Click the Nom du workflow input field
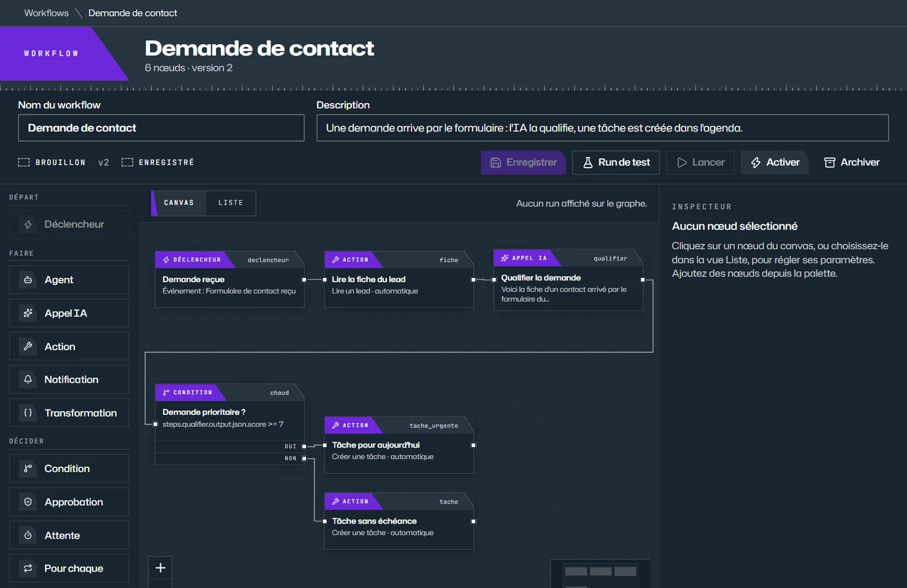This screenshot has width=907, height=588. click(x=161, y=128)
